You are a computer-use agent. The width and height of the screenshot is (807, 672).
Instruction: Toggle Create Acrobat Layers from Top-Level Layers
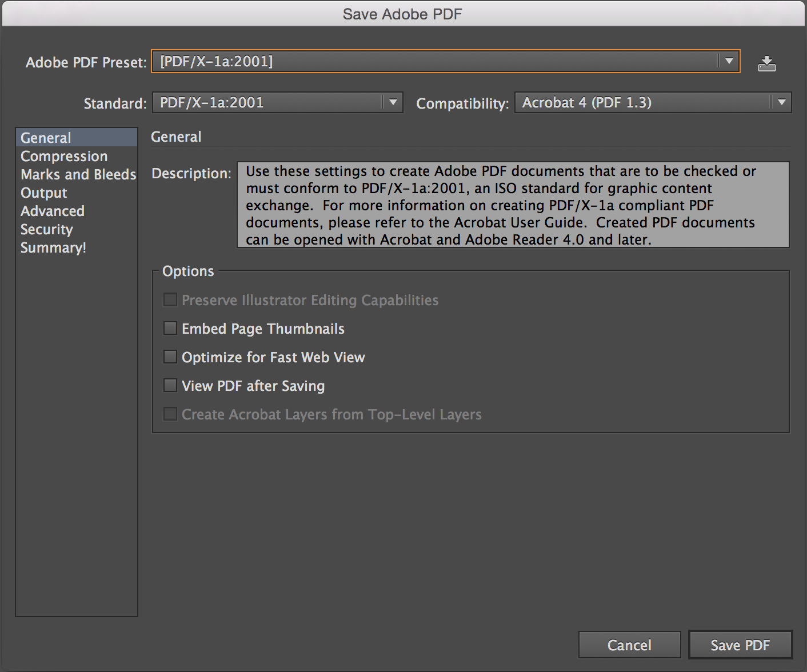170,414
